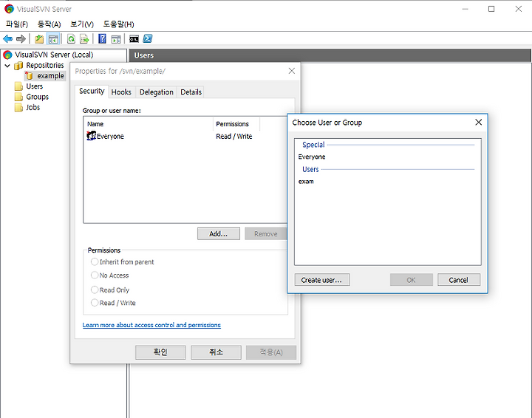Select the Groups node in the tree
Screen dimensions: 532x418
pos(38,97)
